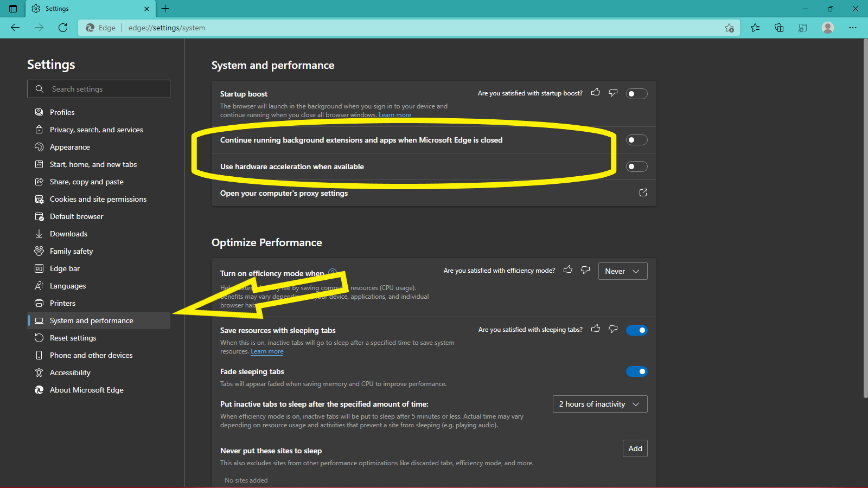
Task: Toggle the Startup boost switch
Action: [x=636, y=94]
